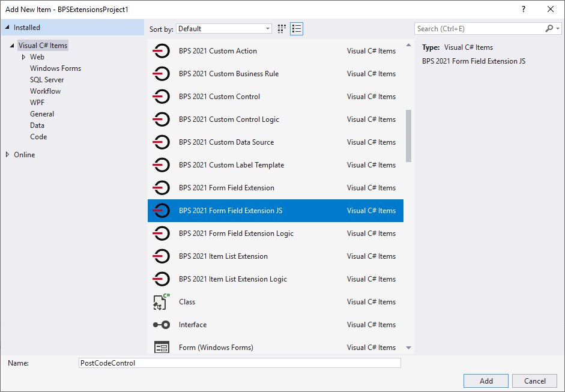Click the BPS 2021 Custom Action icon
Image resolution: width=565 pixels, height=392 pixels.
[162, 51]
